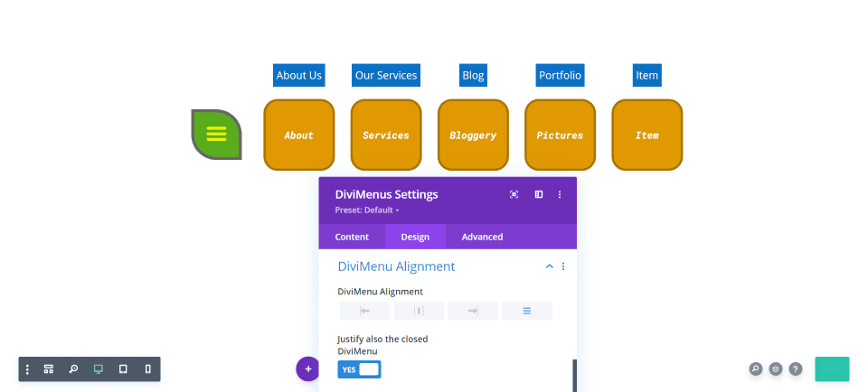
Task: Click the green Save button
Action: [x=832, y=369]
